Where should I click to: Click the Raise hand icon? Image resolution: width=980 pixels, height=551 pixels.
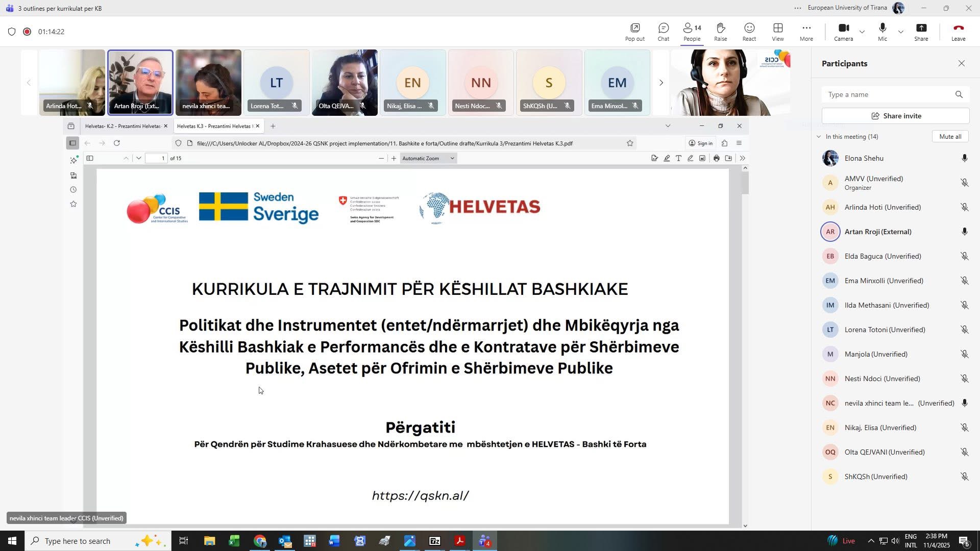(720, 32)
